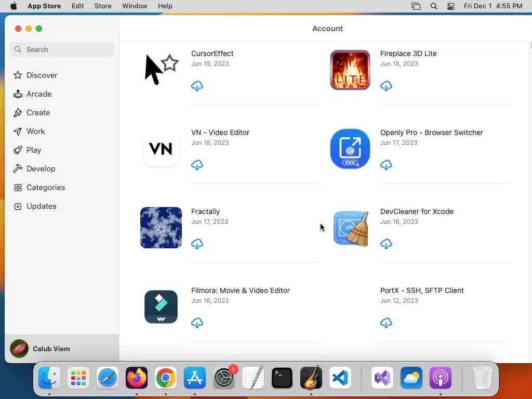Launch GarageBand from the Dock
This screenshot has height=399, width=532.
[x=311, y=377]
